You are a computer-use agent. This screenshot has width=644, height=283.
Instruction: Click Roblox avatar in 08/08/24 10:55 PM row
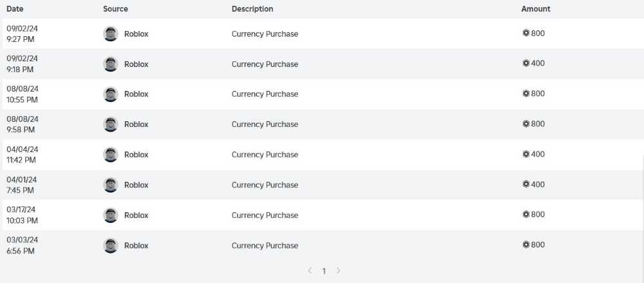tap(111, 94)
